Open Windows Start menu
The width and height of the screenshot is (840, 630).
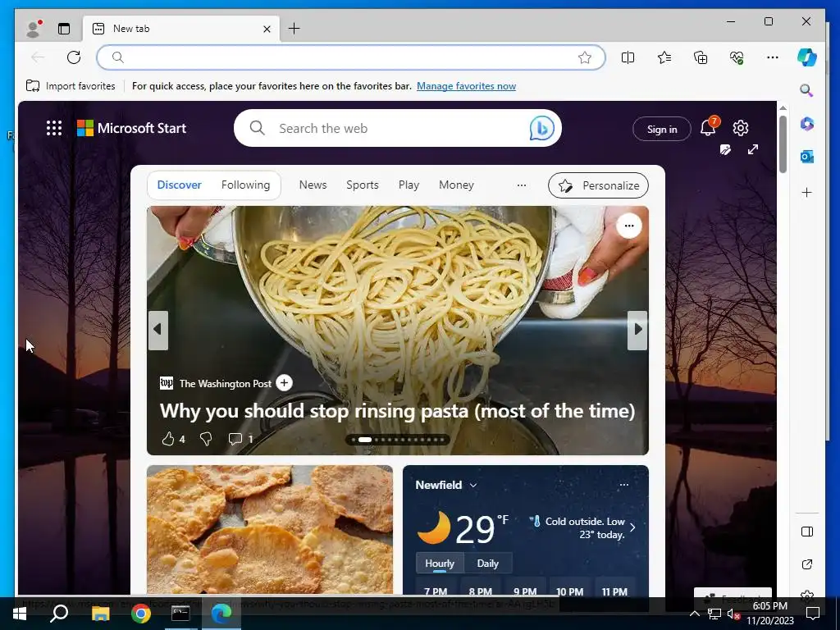click(x=20, y=614)
